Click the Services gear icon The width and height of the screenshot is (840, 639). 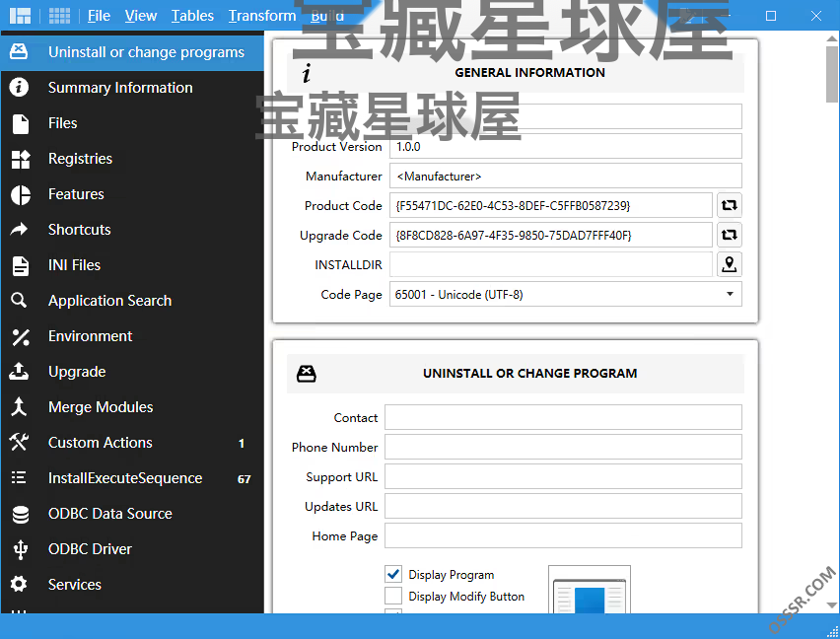tap(19, 584)
